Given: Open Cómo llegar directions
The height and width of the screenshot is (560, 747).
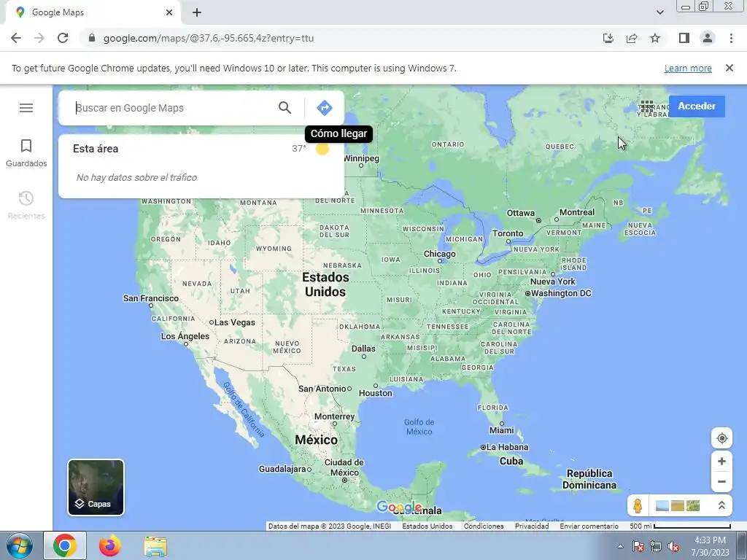Looking at the screenshot, I should pos(325,108).
